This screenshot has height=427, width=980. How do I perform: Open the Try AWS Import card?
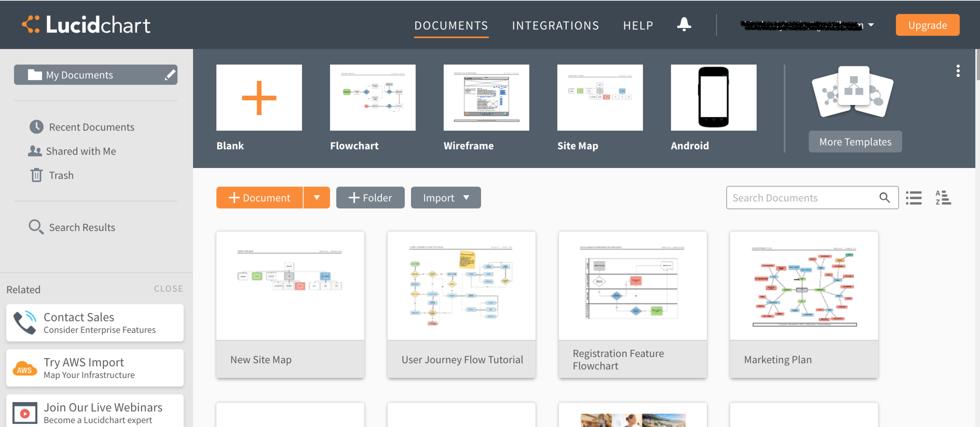click(x=95, y=368)
